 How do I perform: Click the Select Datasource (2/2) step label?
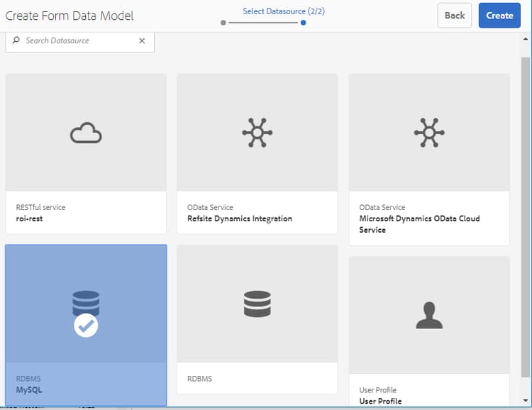pyautogui.click(x=284, y=11)
